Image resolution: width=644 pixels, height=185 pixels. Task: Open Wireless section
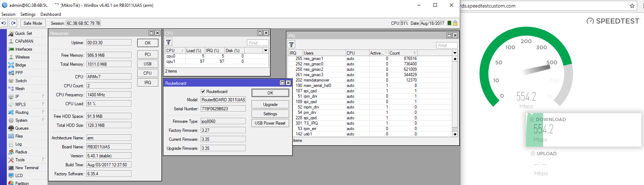pos(22,57)
